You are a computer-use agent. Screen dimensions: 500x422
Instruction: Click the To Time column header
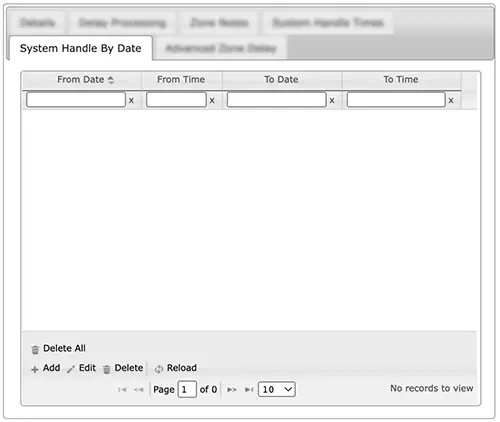(x=401, y=80)
